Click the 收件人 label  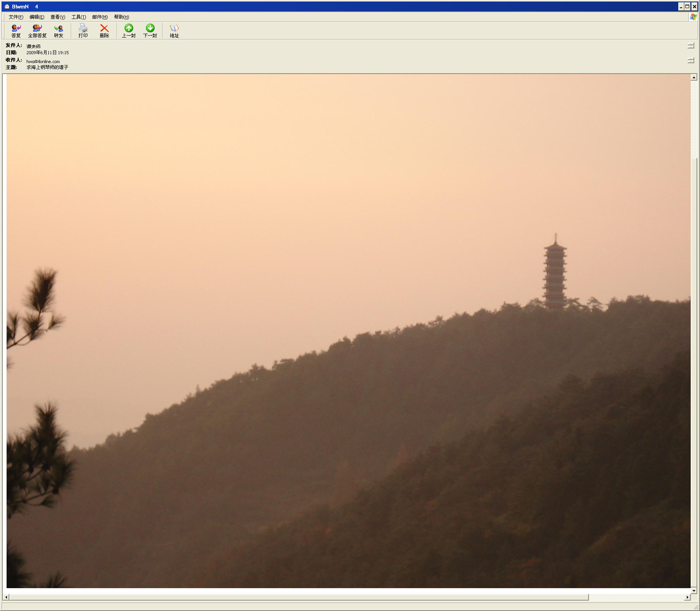tap(14, 60)
